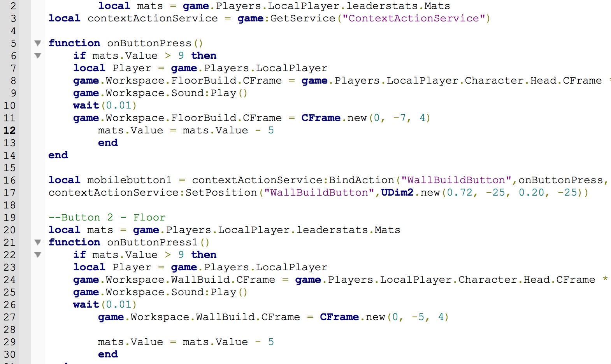Click 'wait' keyword on line 26

coord(86,304)
